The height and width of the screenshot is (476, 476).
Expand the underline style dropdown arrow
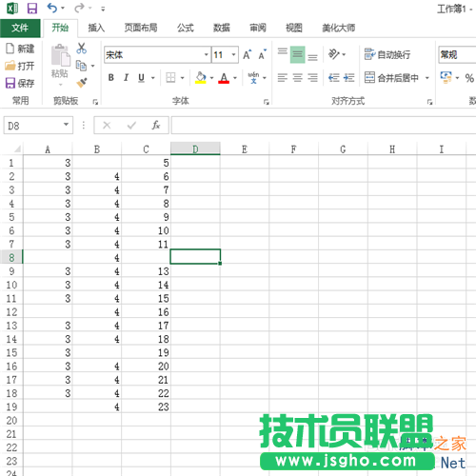coord(153,78)
